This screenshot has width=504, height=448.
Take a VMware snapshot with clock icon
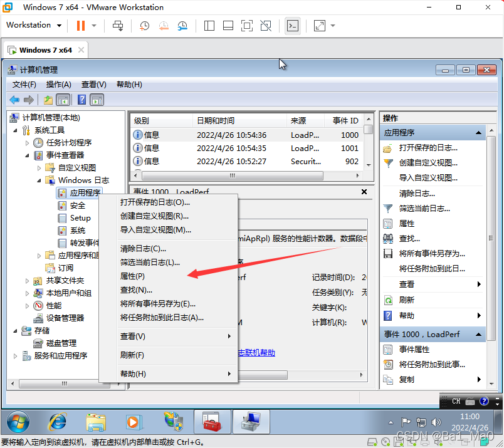144,26
